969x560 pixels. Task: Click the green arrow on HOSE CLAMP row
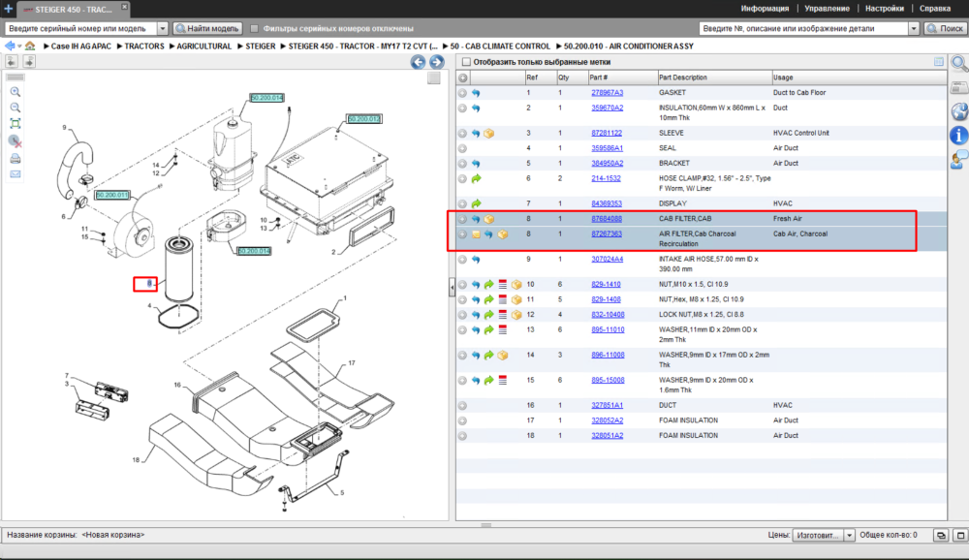(476, 178)
